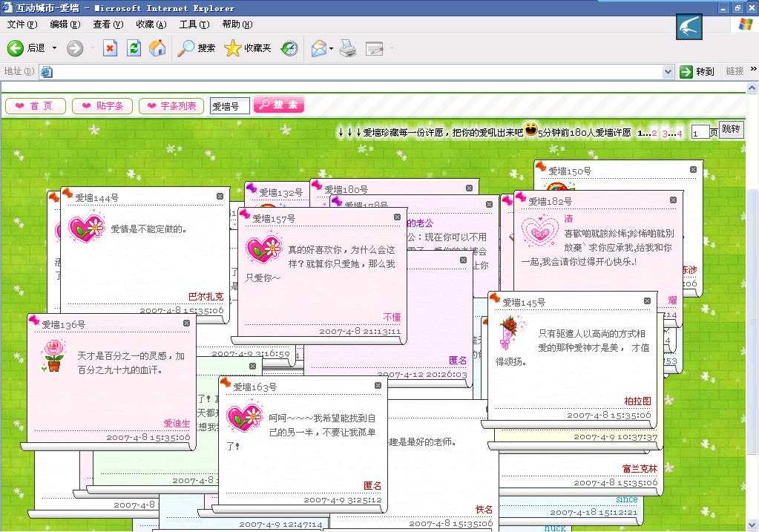The width and height of the screenshot is (759, 532).
Task: Expand the Mail button dropdown arrow
Action: (331, 49)
